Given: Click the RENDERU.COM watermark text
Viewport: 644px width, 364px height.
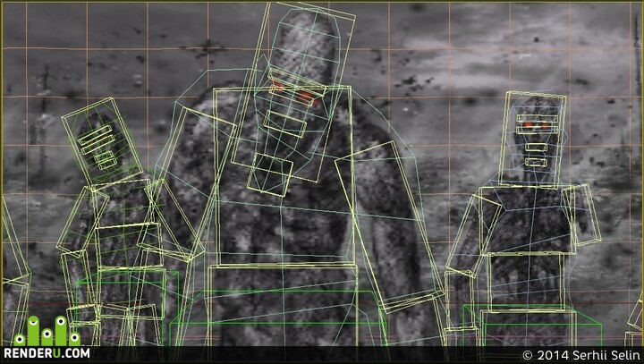Looking at the screenshot, I should (47, 353).
